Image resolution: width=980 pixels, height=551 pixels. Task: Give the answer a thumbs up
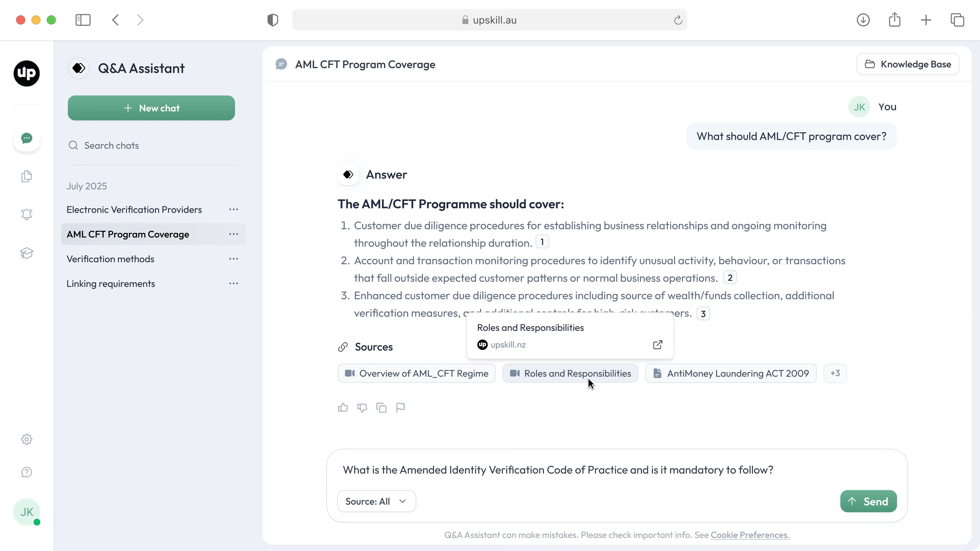pos(342,407)
